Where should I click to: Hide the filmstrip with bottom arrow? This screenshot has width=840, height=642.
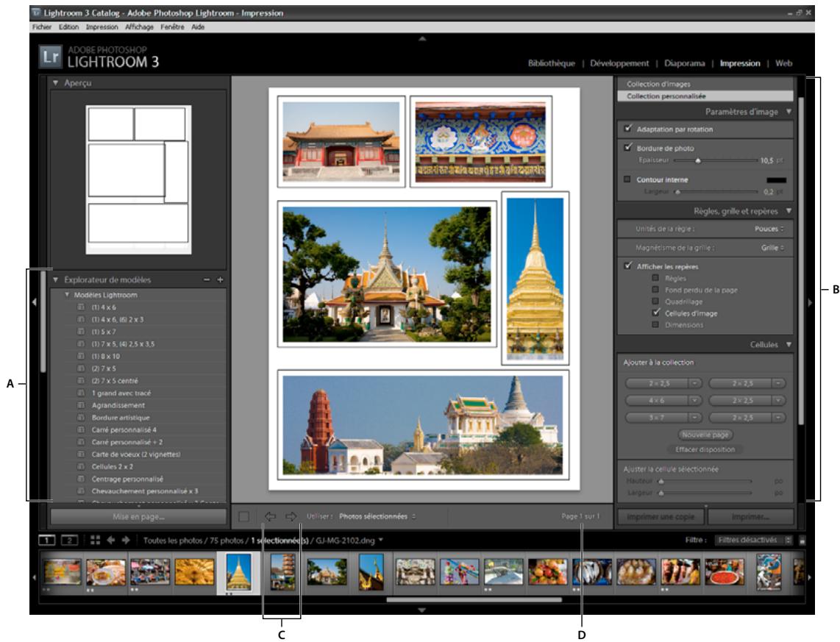(x=422, y=610)
